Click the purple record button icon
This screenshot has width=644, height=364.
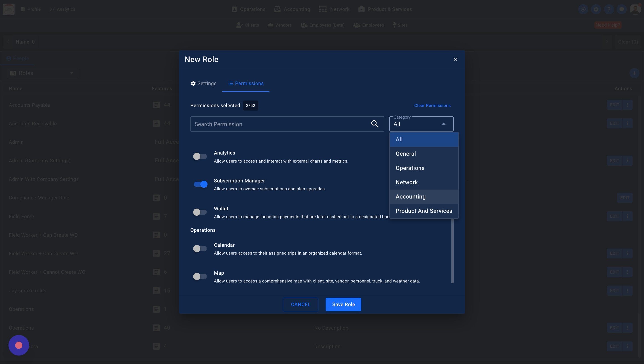coord(19,345)
